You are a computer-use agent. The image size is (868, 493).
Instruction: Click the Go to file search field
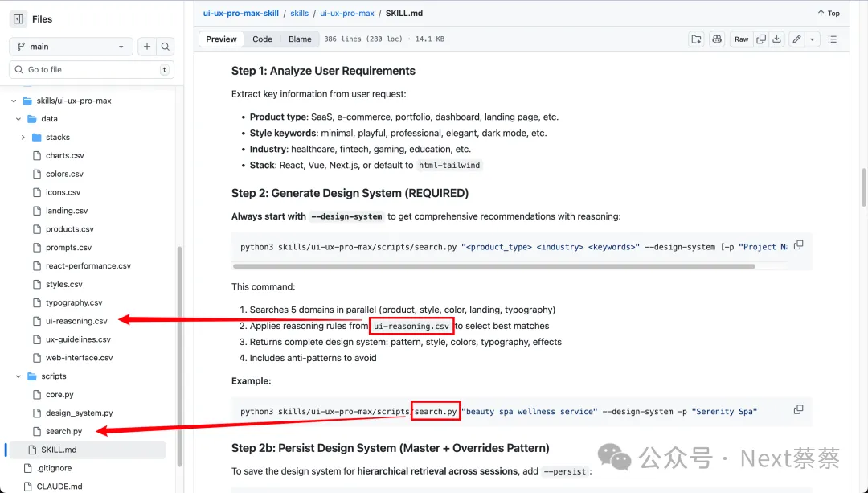(88, 70)
